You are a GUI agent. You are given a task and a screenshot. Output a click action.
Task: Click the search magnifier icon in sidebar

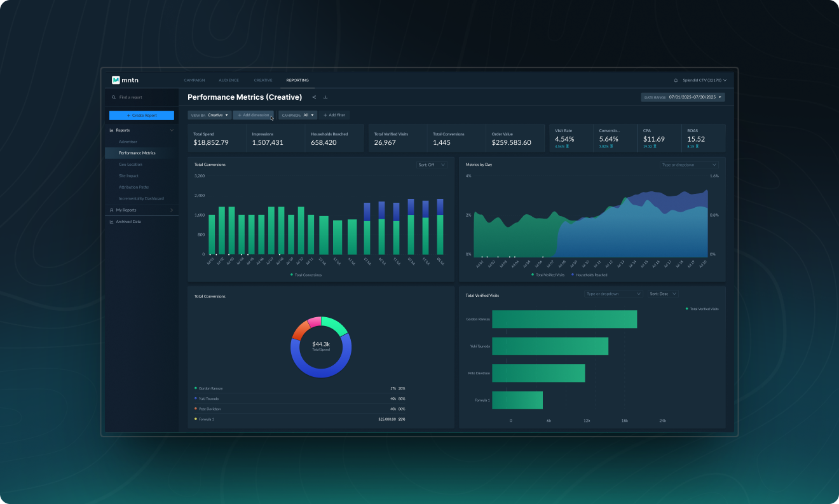pyautogui.click(x=114, y=97)
